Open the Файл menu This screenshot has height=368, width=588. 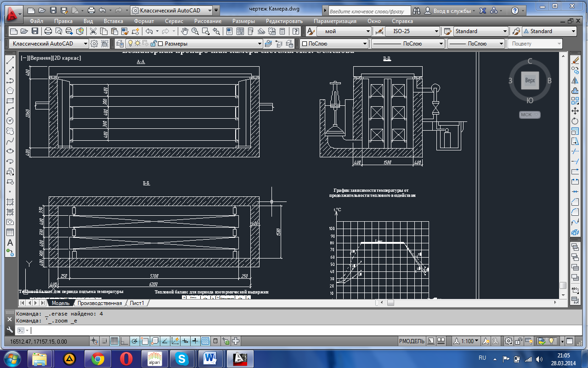click(x=37, y=21)
